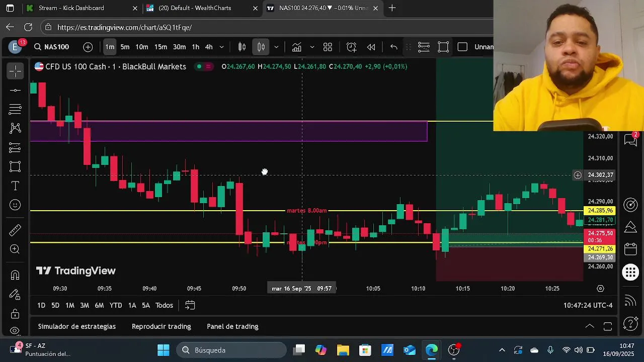Set date range to Todos

point(164,305)
